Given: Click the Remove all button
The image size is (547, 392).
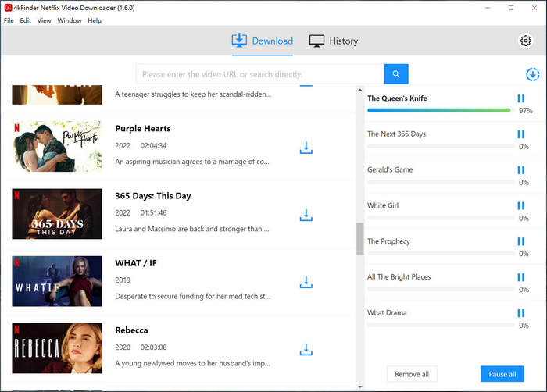Looking at the screenshot, I should pos(412,374).
